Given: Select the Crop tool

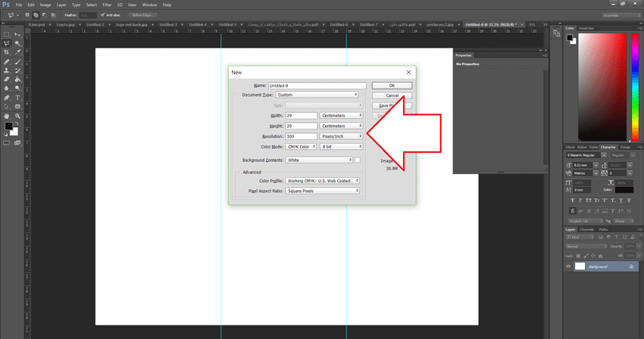Looking at the screenshot, I should tap(7, 52).
